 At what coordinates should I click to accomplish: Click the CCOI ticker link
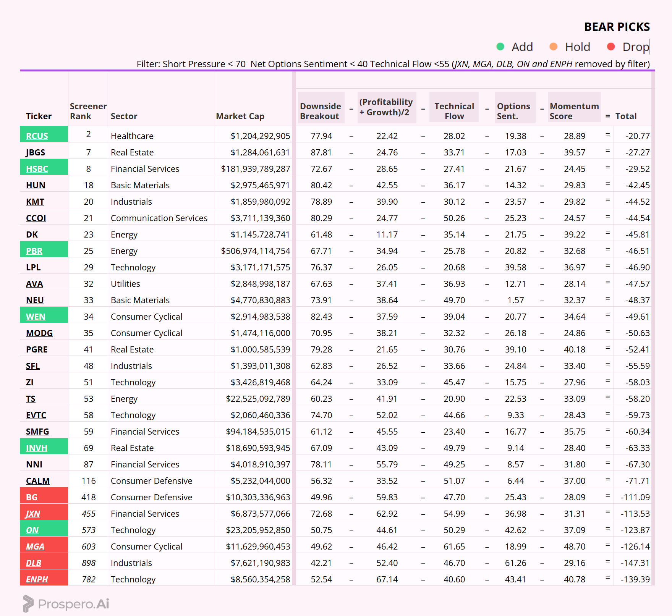[36, 218]
